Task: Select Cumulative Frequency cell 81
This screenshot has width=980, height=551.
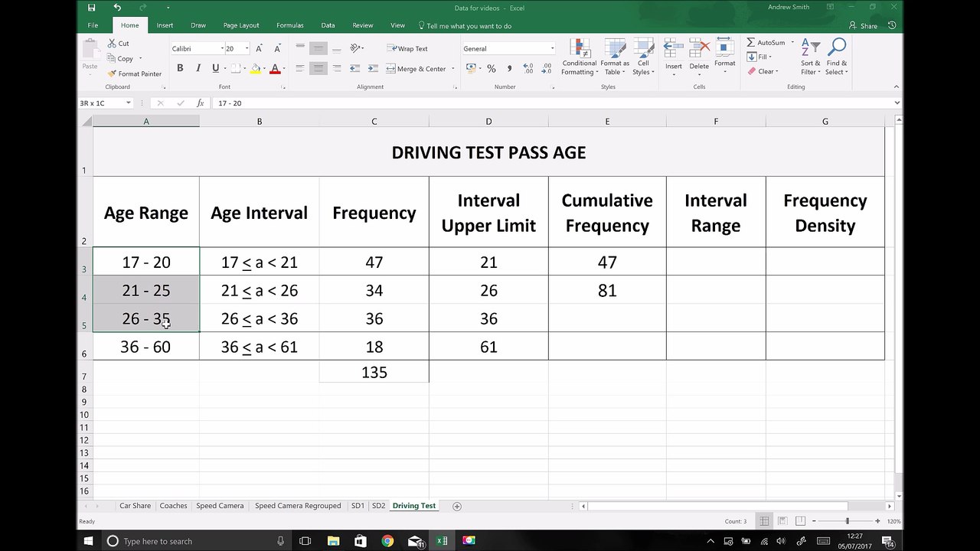Action: (607, 290)
